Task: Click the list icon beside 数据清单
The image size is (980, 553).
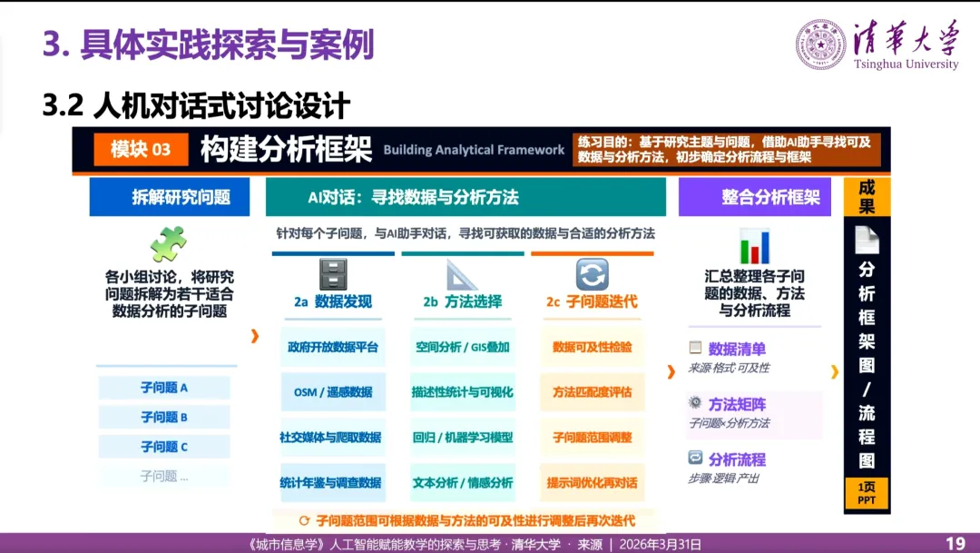Action: pyautogui.click(x=695, y=347)
